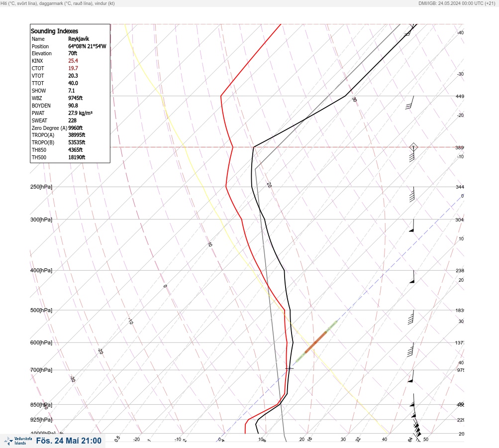Click the wind barb at the 500 hPa level
The height and width of the screenshot is (448, 499).
[x=411, y=317]
